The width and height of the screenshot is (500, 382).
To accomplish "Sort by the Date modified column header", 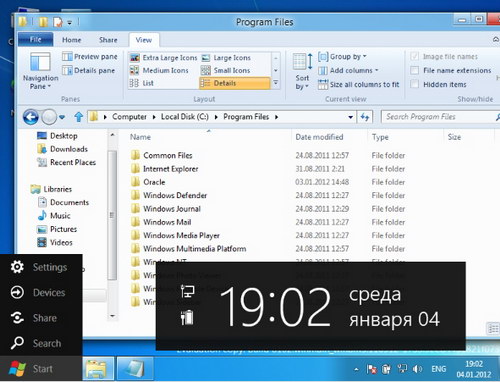I will (319, 137).
